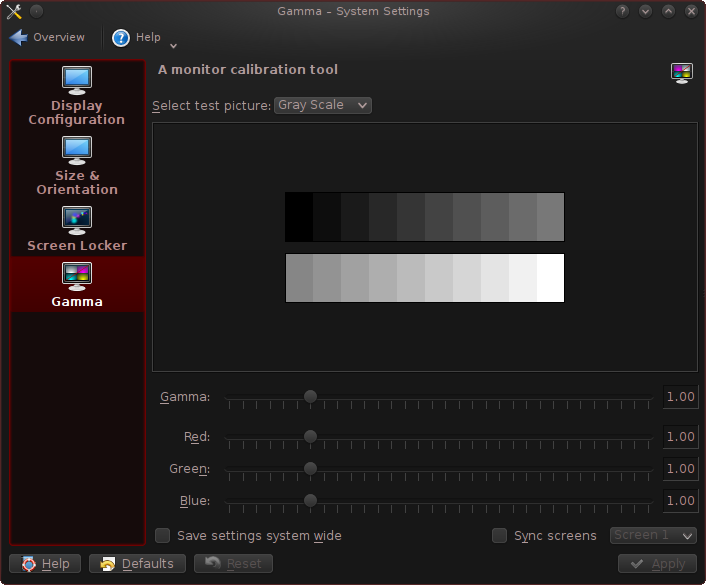Click the dark gray scale test strip
706x585 pixels.
[425, 217]
